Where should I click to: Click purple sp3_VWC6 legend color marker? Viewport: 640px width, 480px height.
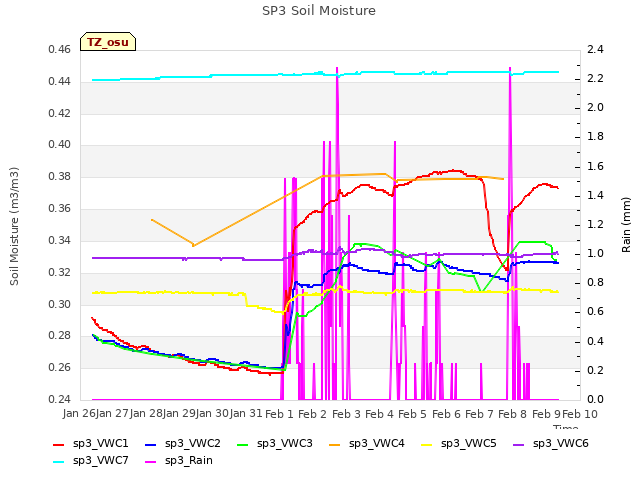(x=519, y=444)
